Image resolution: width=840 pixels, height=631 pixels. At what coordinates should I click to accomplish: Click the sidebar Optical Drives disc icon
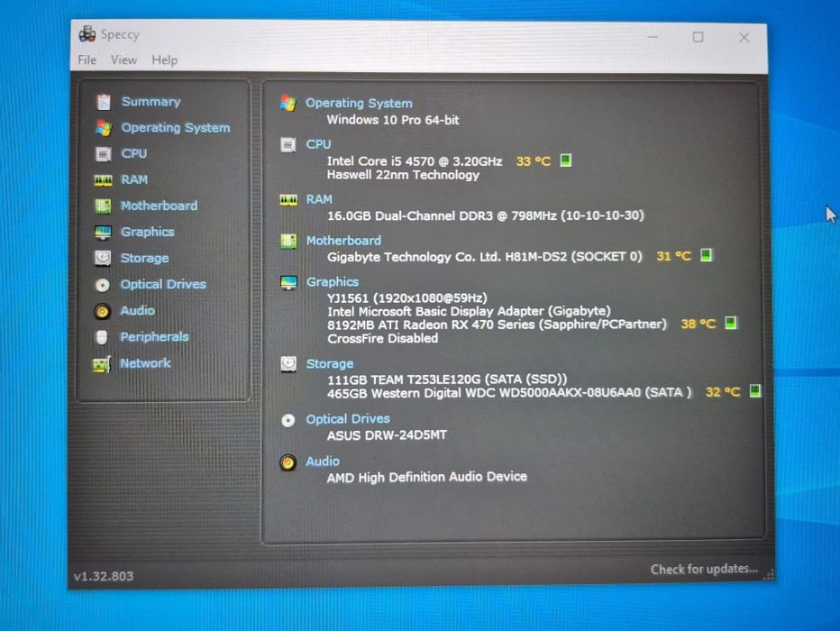(103, 285)
